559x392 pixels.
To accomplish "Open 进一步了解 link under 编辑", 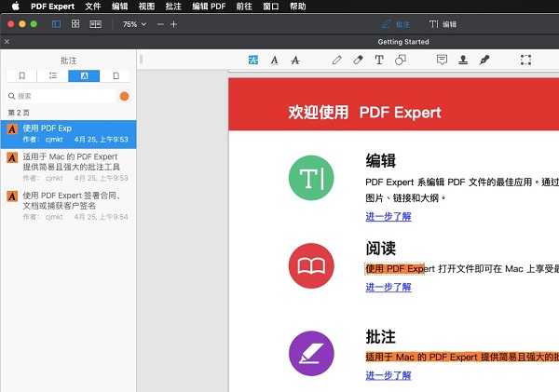I will tap(389, 216).
